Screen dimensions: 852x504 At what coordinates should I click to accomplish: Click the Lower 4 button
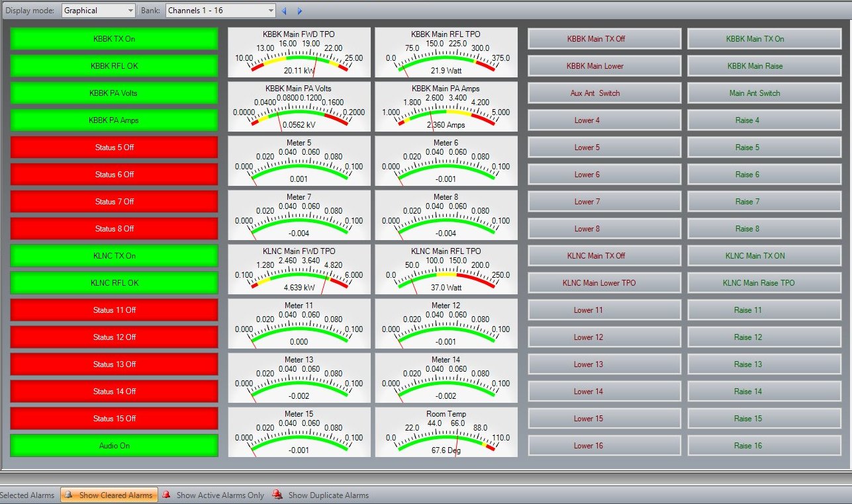click(604, 120)
